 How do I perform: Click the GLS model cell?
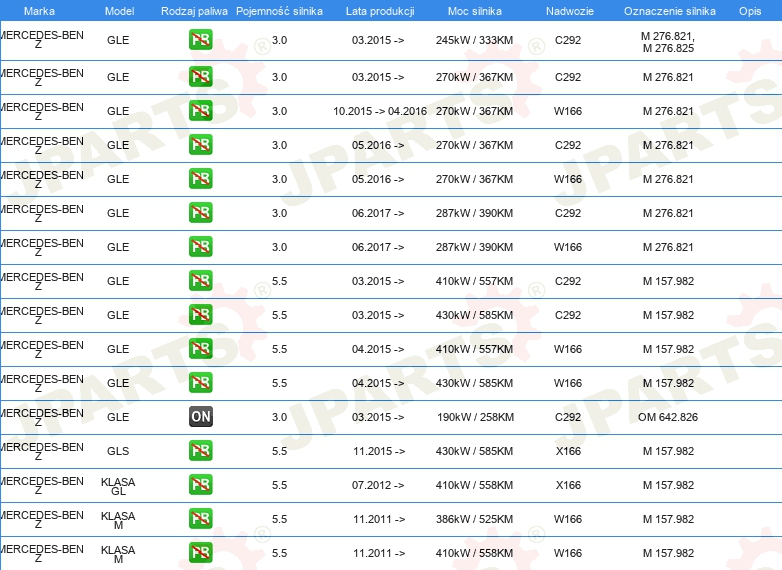click(x=118, y=451)
